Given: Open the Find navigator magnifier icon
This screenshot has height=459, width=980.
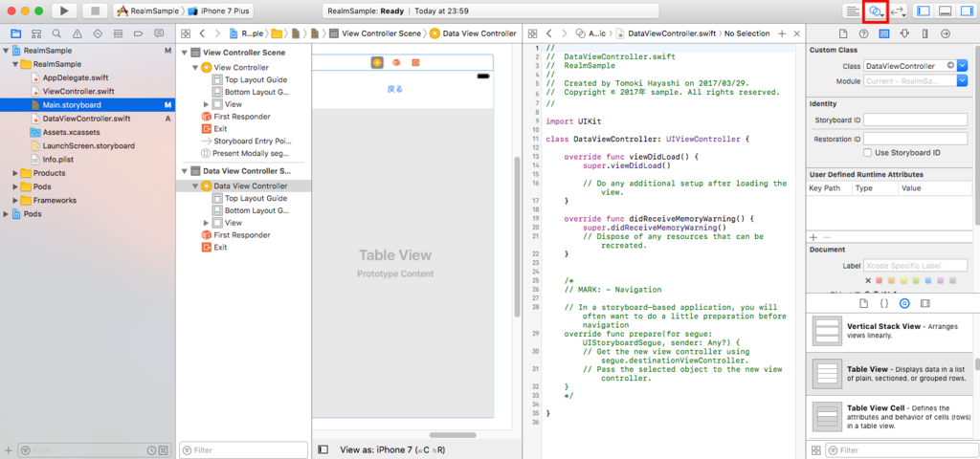Looking at the screenshot, I should point(56,33).
